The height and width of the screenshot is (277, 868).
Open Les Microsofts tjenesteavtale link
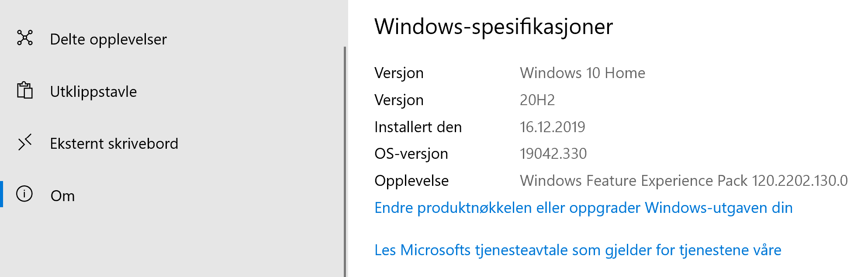coord(578,250)
